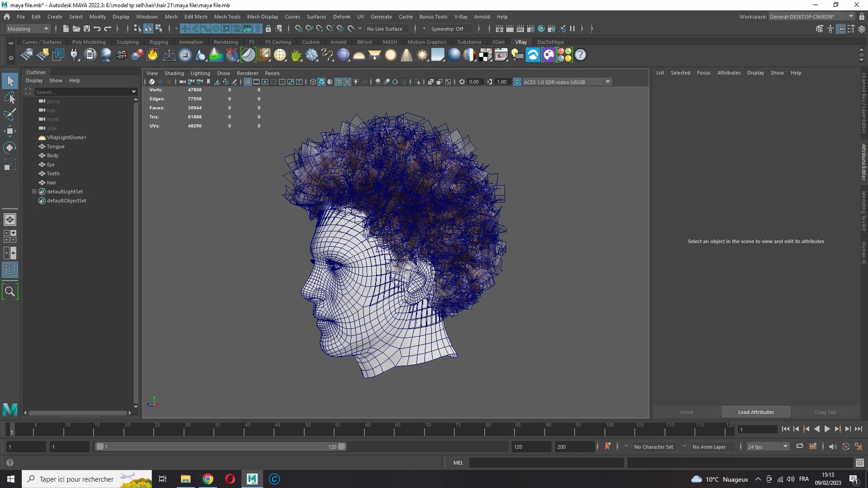
Task: Open the Modeling menu set dropdown
Action: [28, 29]
